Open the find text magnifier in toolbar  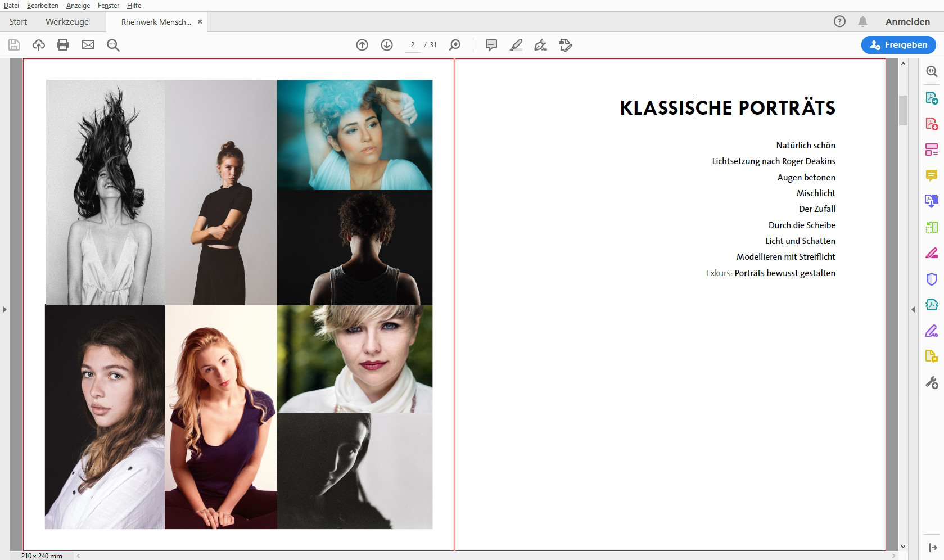(x=113, y=45)
